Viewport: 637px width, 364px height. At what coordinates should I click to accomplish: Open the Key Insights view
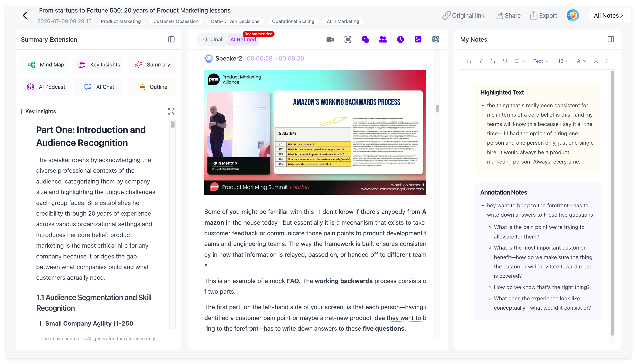pyautogui.click(x=99, y=65)
